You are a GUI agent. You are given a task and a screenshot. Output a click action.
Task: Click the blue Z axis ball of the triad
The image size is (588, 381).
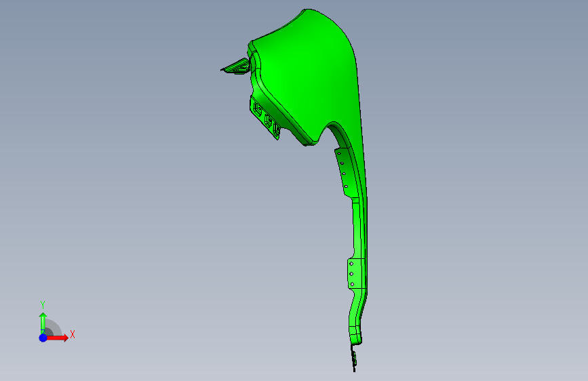pos(43,338)
